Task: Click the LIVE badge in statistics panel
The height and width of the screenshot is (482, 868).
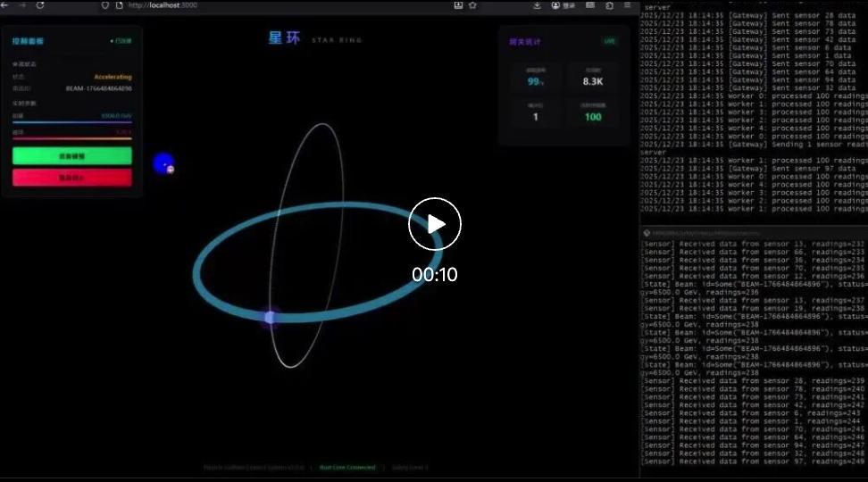Action: [609, 41]
